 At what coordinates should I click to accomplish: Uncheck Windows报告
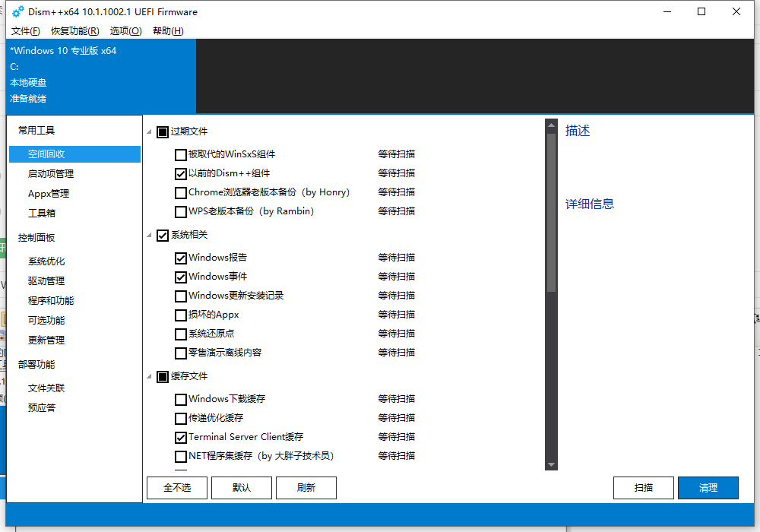(x=180, y=258)
